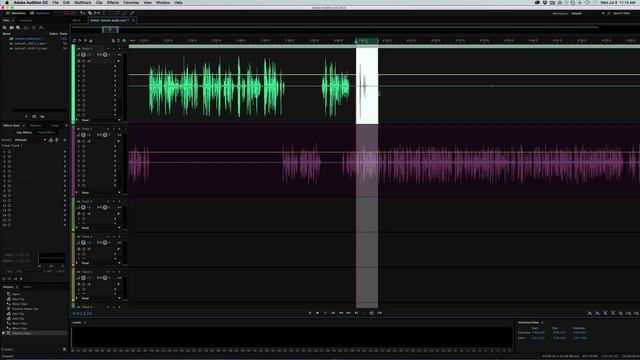Show Effects track controls icon
This screenshot has height=360, width=640.
(x=80, y=41)
